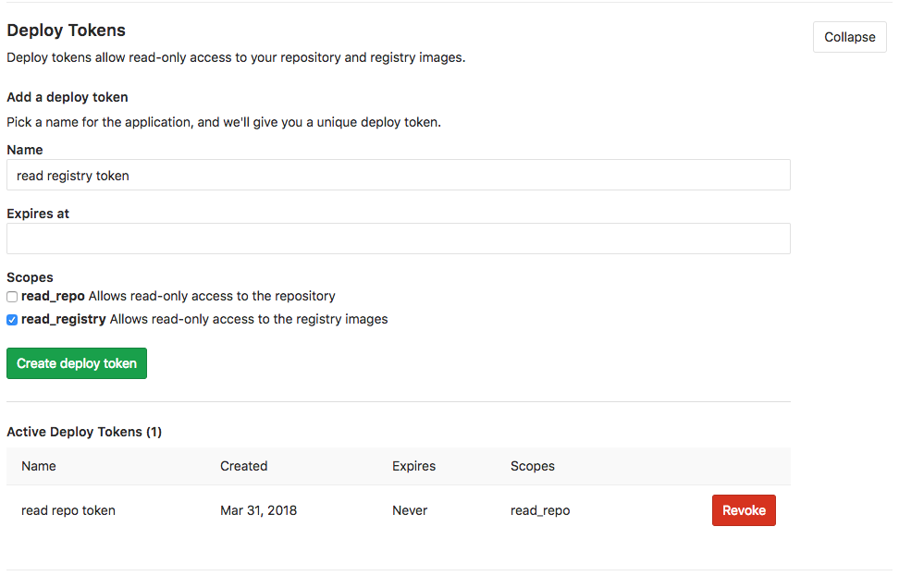Click the Expires column header

pyautogui.click(x=414, y=466)
